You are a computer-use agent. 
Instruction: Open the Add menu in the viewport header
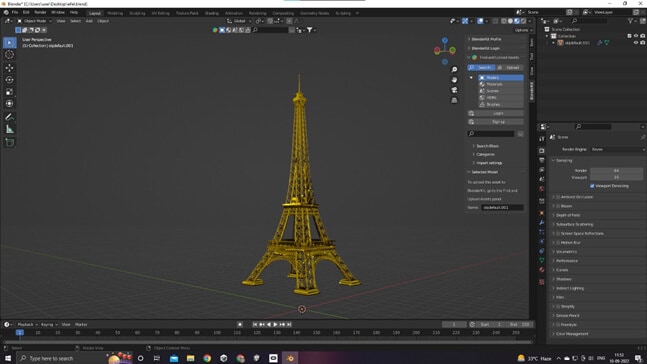pos(89,21)
